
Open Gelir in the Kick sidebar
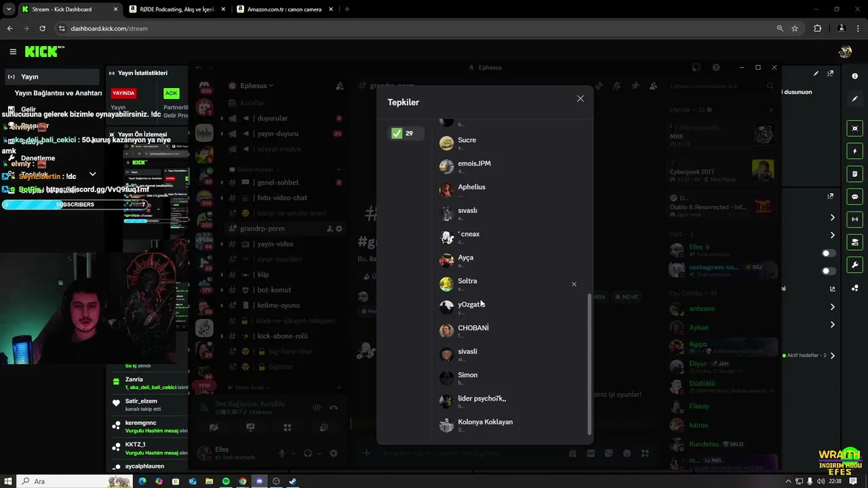pos(28,109)
